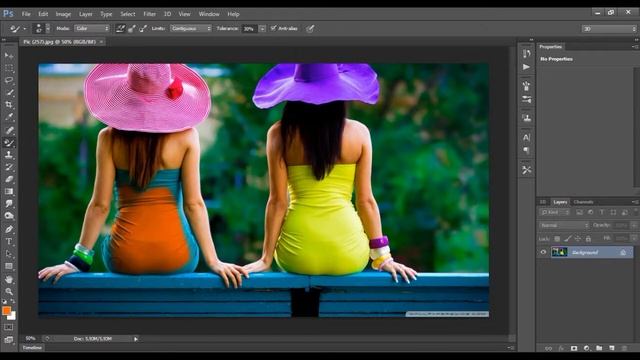Select the Healing Brush tool
640x360 pixels.
coord(9,130)
